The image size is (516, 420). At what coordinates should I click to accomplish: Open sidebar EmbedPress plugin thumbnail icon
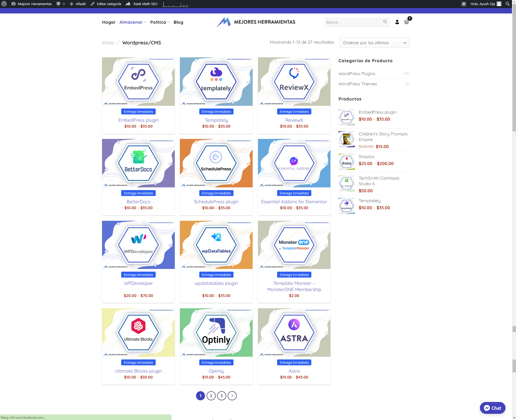point(347,117)
